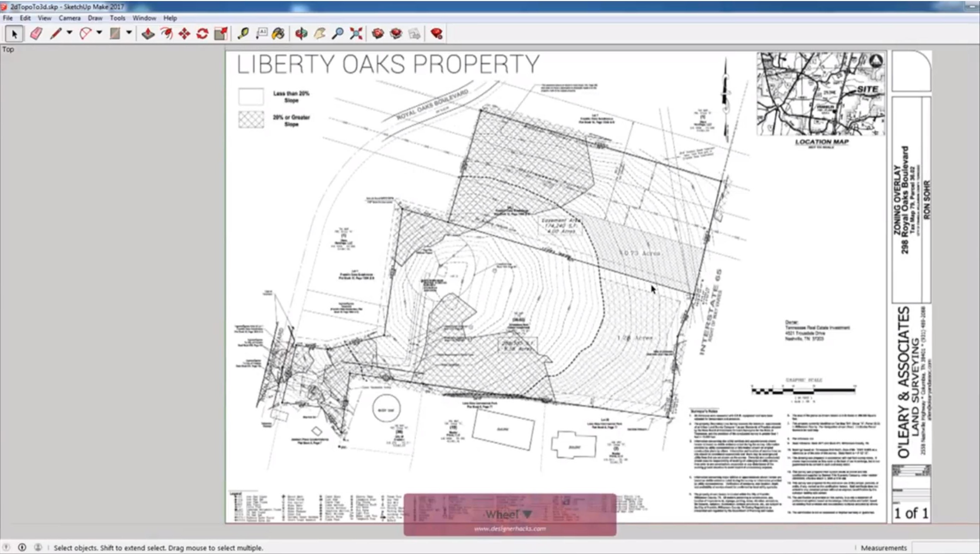
Task: Select the Tape Measure tool
Action: pyautogui.click(x=243, y=34)
